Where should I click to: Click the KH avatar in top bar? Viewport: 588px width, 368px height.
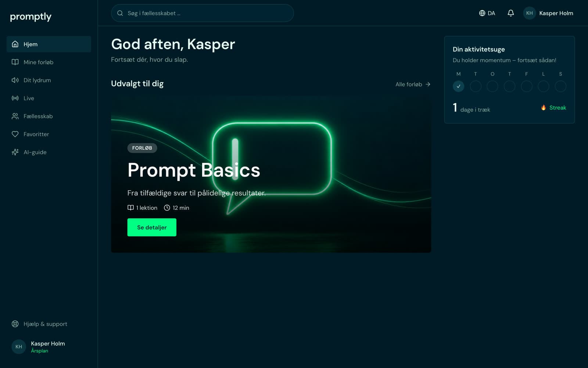(530, 13)
